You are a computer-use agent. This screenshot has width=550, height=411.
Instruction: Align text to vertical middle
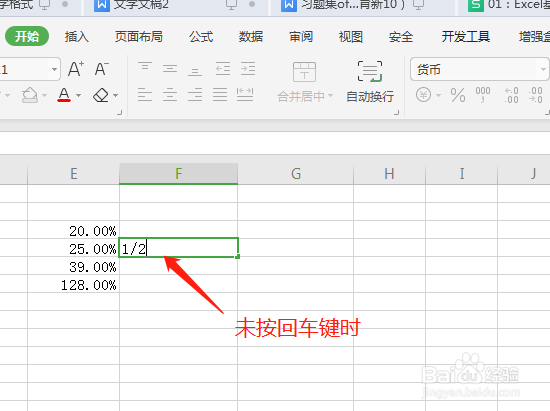170,68
